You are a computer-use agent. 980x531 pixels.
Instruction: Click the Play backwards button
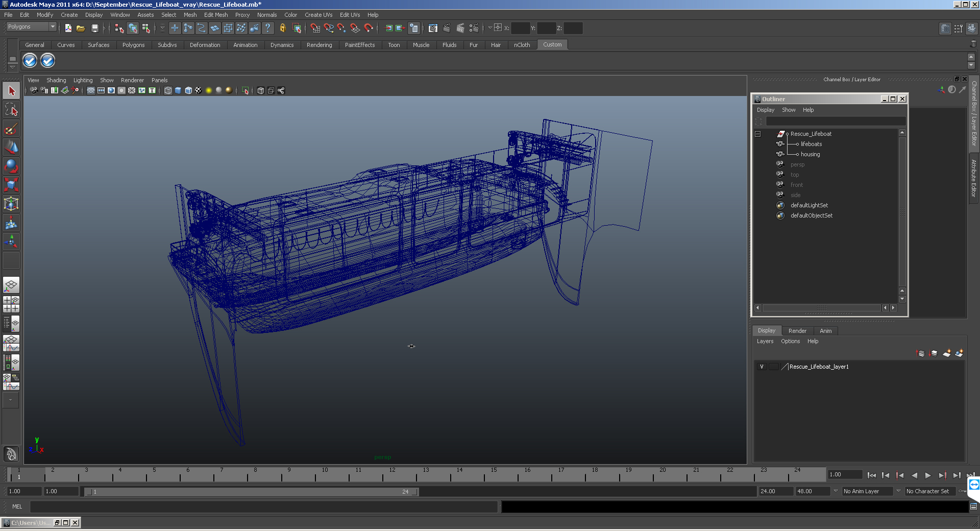pos(914,475)
